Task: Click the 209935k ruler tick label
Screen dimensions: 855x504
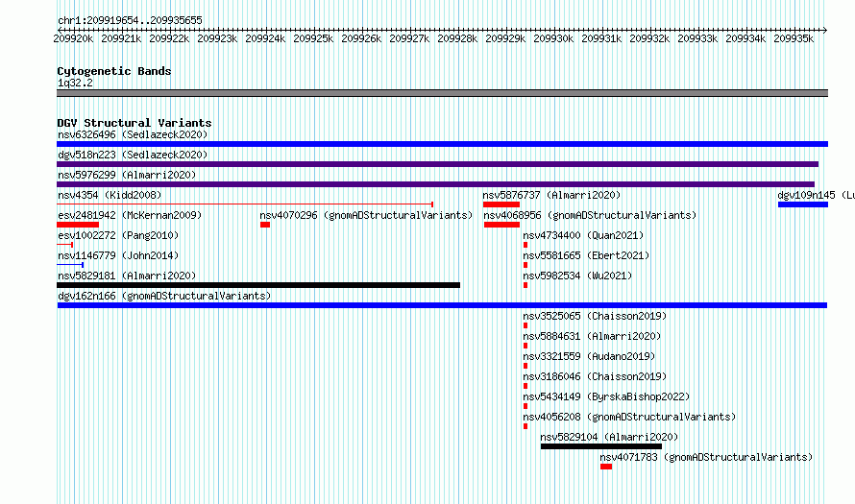Action: pos(794,38)
